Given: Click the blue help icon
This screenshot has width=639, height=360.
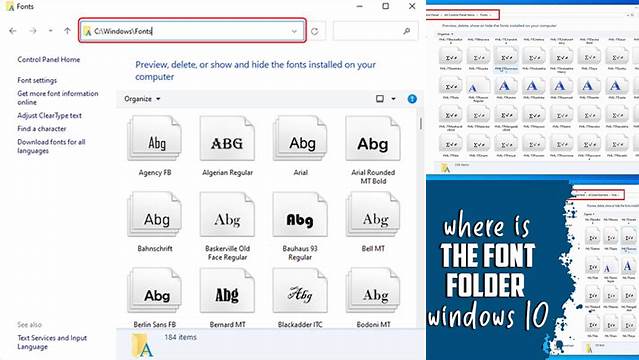Looking at the screenshot, I should (x=412, y=99).
